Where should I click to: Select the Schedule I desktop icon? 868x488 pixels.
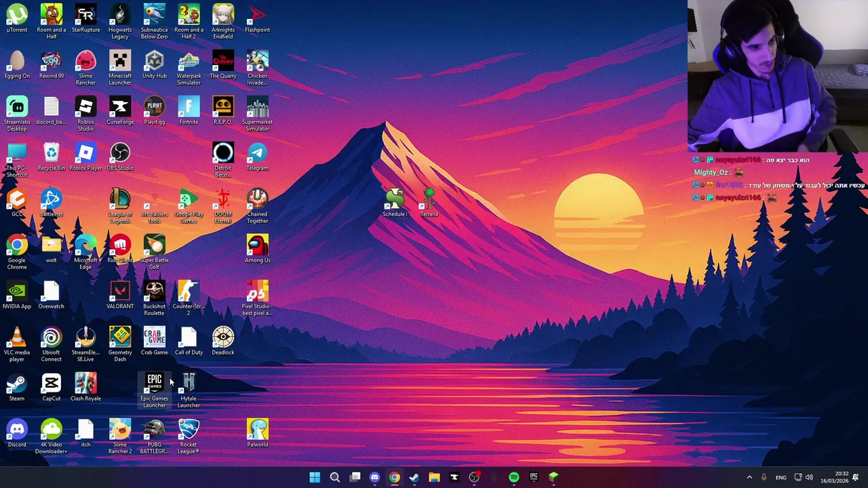click(x=395, y=203)
